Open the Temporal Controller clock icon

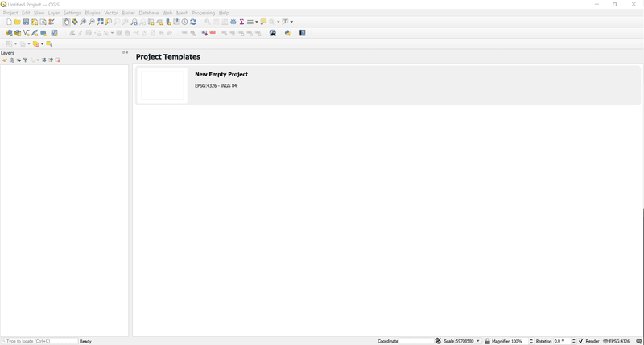tap(185, 22)
